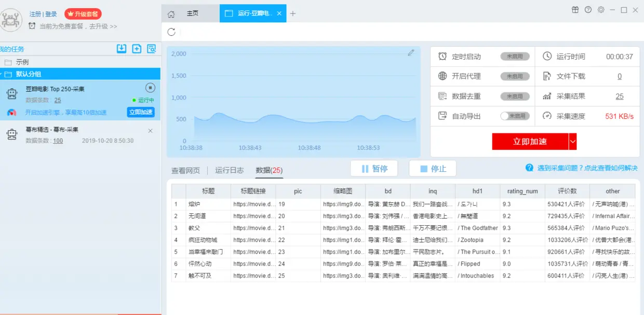Click the user avatar crab icon
Screen dimensions: 644x315
[11, 20]
